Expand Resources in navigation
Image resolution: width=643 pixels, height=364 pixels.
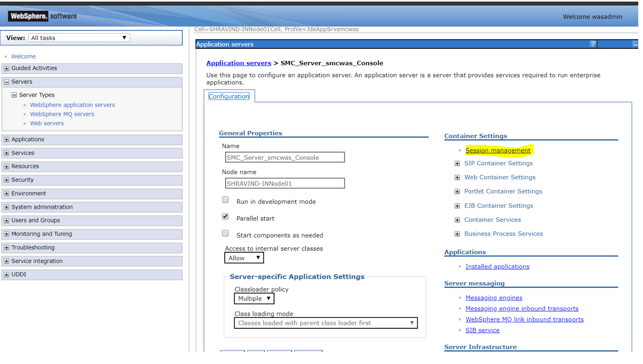point(6,166)
